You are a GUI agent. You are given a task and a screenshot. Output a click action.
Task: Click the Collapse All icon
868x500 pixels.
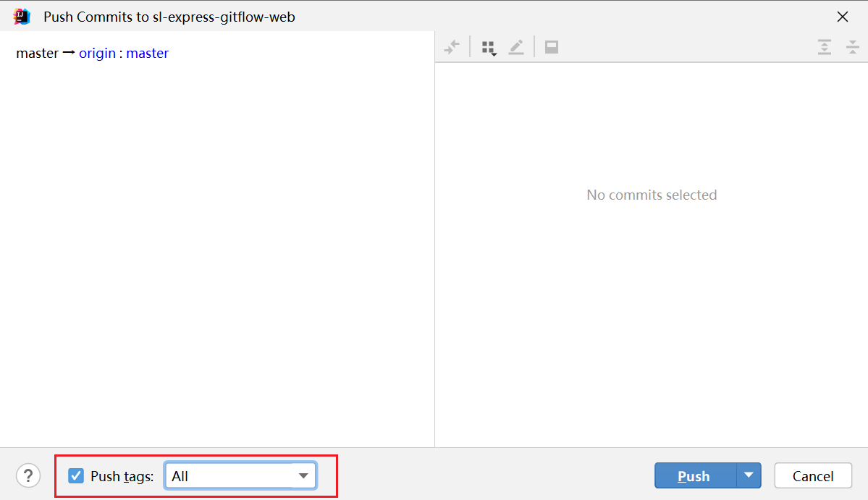coord(853,47)
